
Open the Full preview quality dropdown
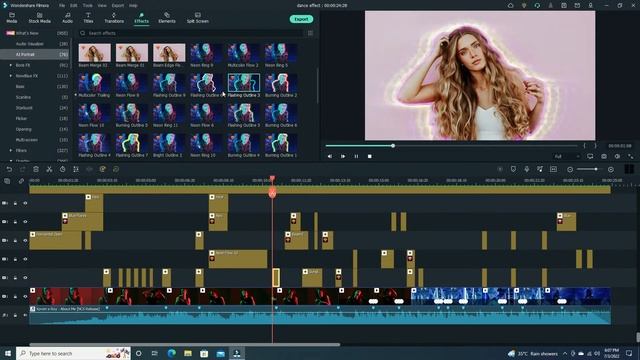click(567, 156)
